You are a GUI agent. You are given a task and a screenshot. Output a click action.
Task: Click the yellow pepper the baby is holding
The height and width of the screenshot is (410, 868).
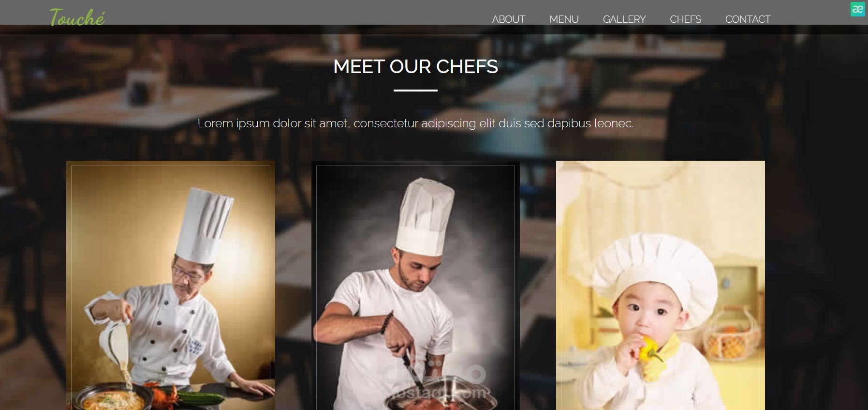[x=649, y=349]
